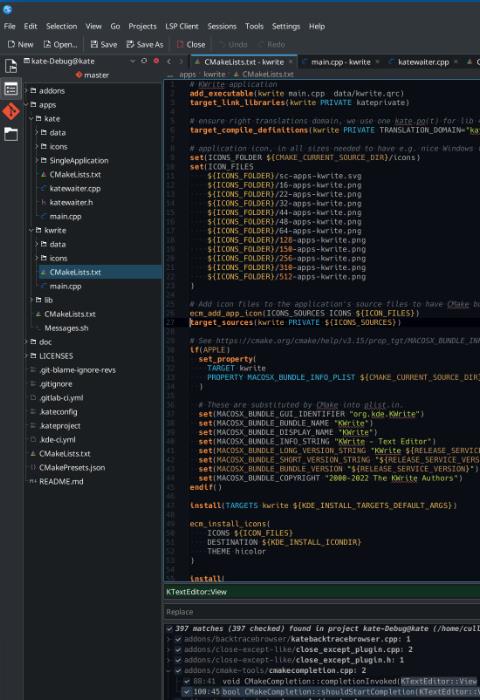Uncheck close_except_plugin.cpp result checkbox
The image size is (480, 700).
tap(178, 650)
